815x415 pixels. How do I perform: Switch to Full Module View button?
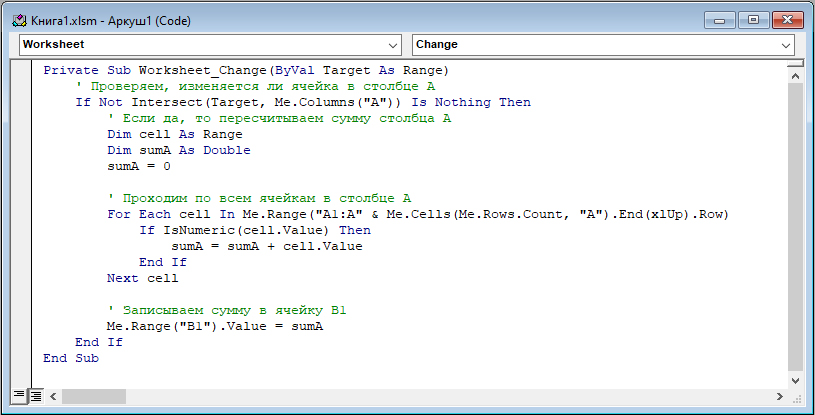(35, 396)
